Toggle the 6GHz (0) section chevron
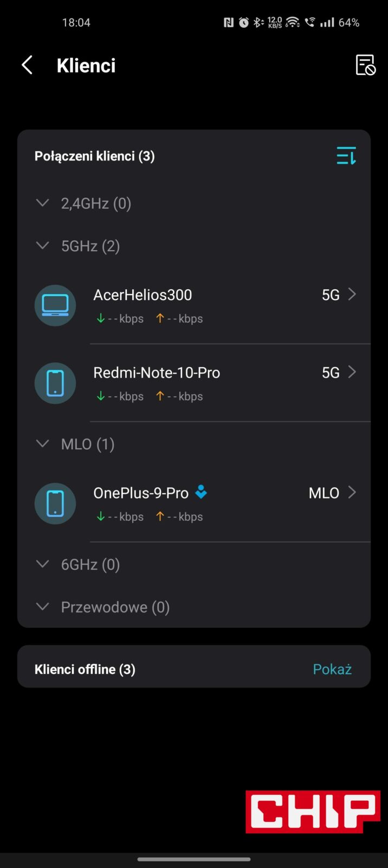The image size is (388, 868). click(42, 564)
